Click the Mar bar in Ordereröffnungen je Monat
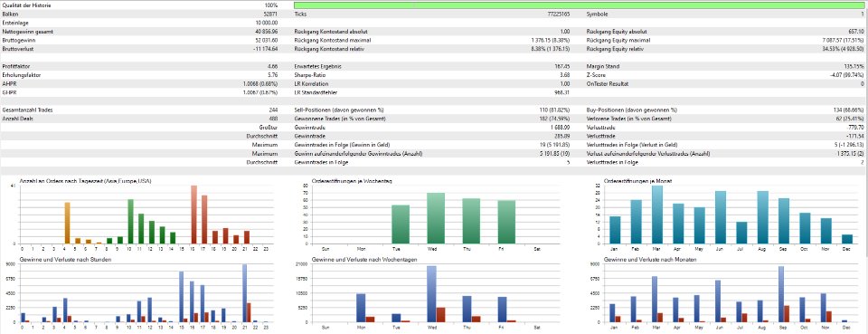This screenshot has width=868, height=334. pyautogui.click(x=657, y=215)
